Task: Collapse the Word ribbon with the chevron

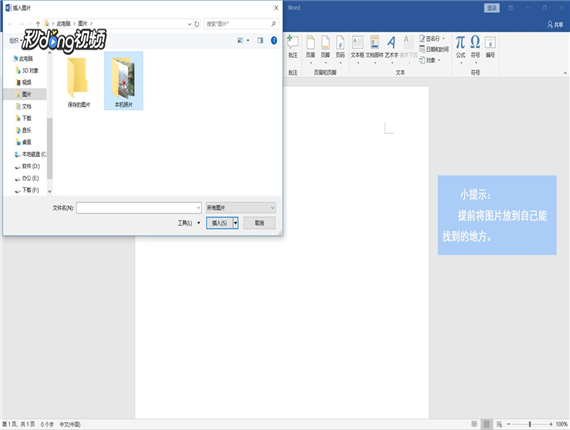Action: tap(565, 73)
